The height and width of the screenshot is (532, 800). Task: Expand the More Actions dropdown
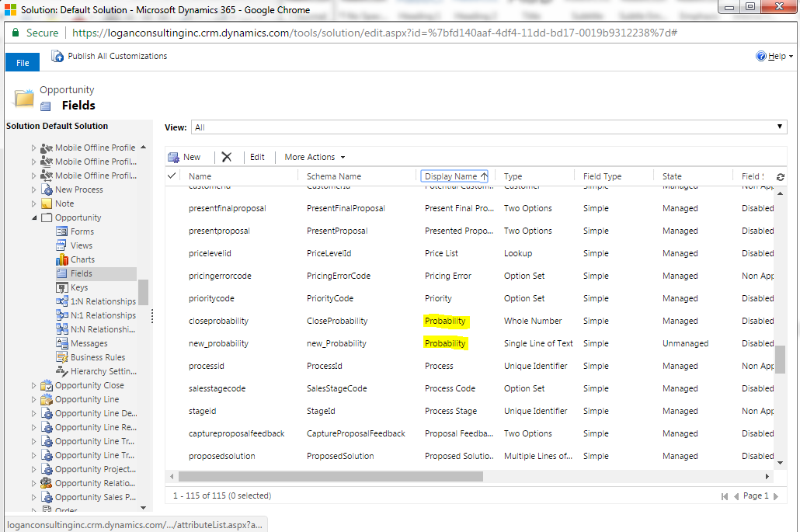(x=315, y=157)
